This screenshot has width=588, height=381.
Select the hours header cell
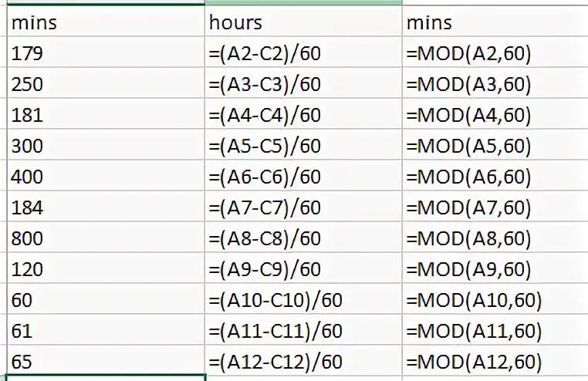click(303, 21)
